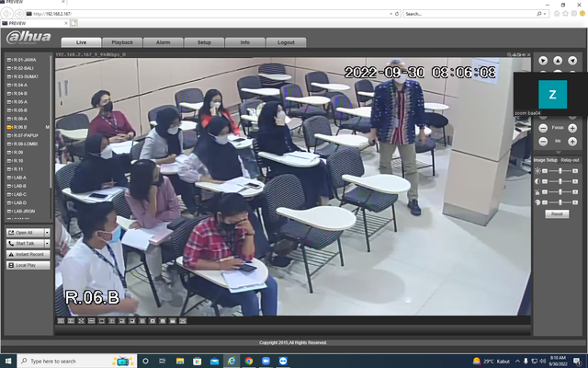
Task: Open a new browser tab next to PREVIEW
Action: (73, 23)
